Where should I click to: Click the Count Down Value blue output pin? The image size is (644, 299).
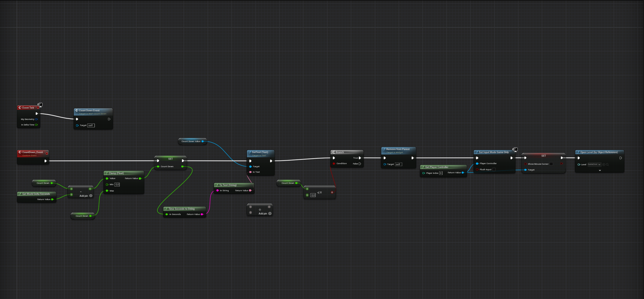pos(203,141)
